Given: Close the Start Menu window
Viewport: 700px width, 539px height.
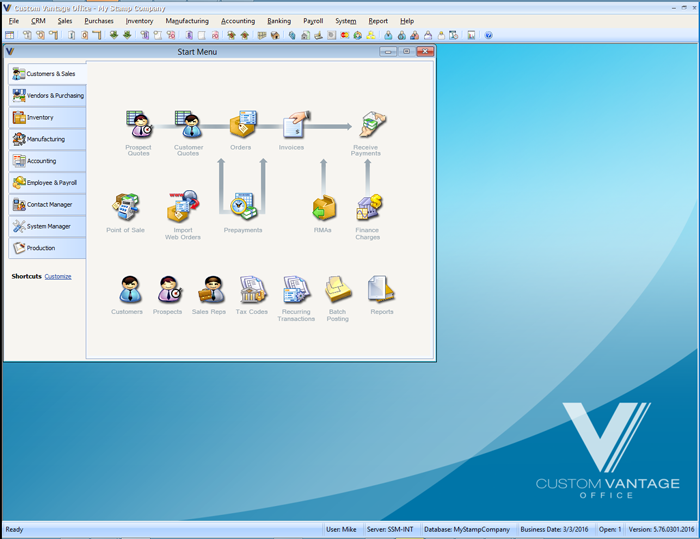Looking at the screenshot, I should click(425, 52).
